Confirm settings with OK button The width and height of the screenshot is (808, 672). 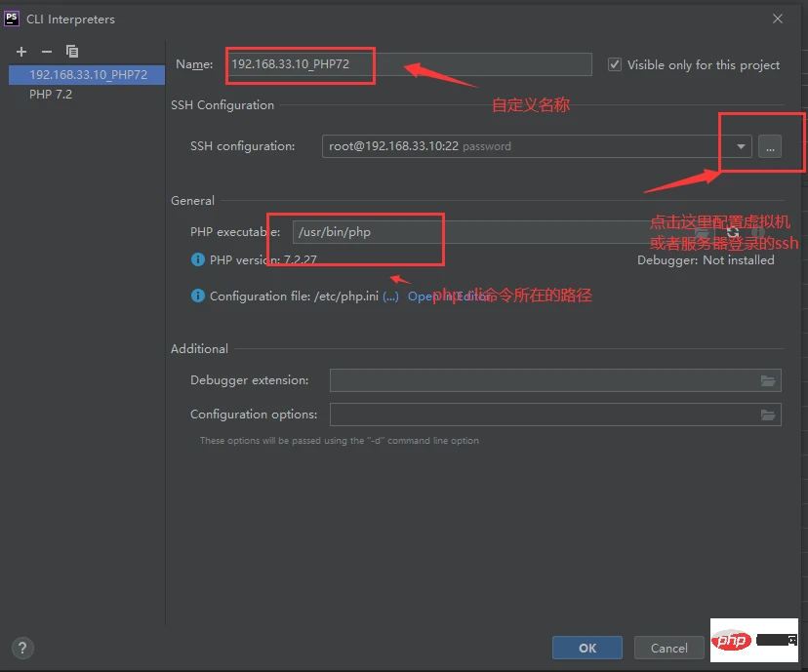pos(586,647)
